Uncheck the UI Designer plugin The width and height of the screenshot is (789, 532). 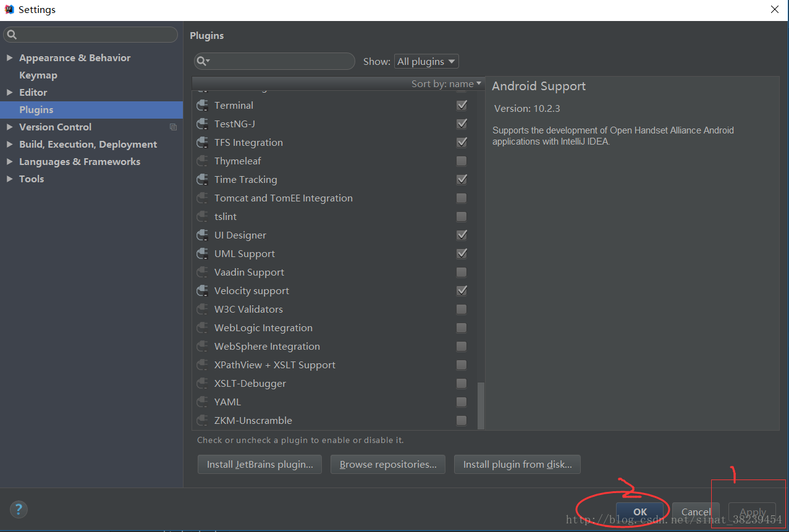[462, 235]
